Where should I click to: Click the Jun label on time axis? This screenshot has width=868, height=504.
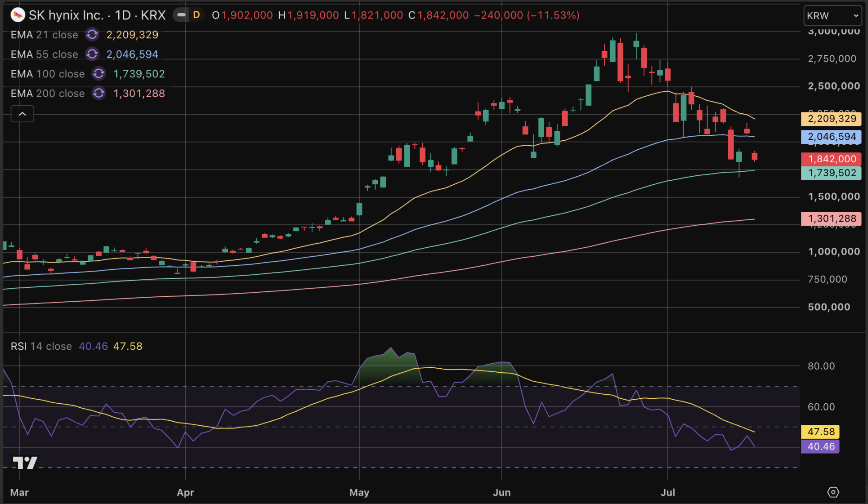[501, 492]
